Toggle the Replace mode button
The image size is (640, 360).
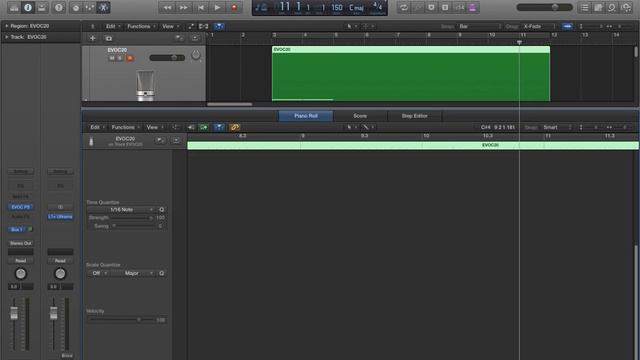tap(418, 7)
